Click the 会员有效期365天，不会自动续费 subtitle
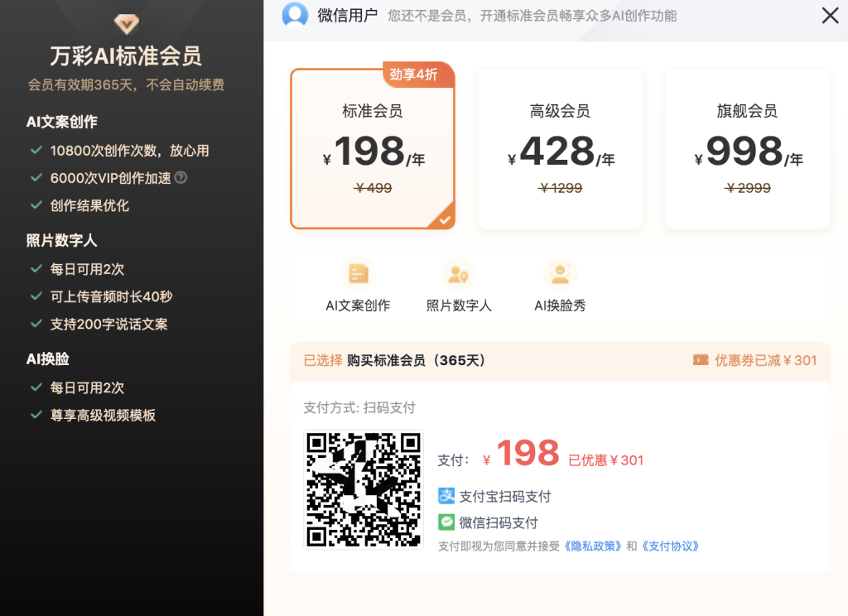The height and width of the screenshot is (616, 848). pos(126,85)
